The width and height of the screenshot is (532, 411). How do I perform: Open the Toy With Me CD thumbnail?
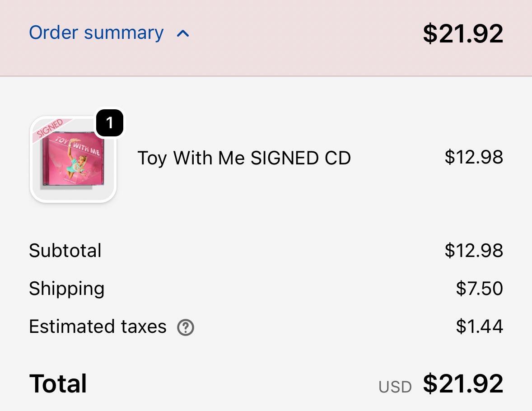click(73, 163)
